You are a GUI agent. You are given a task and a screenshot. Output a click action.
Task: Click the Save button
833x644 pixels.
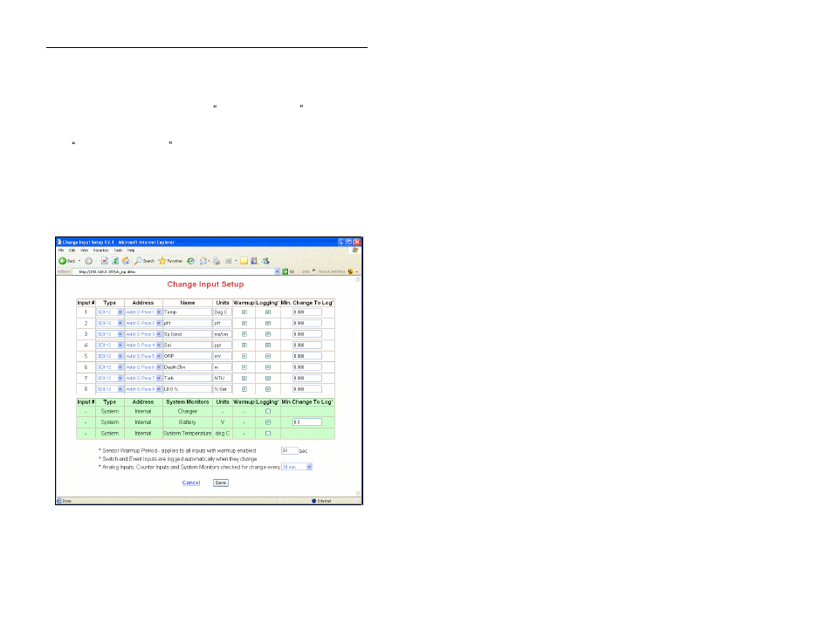coord(220,483)
